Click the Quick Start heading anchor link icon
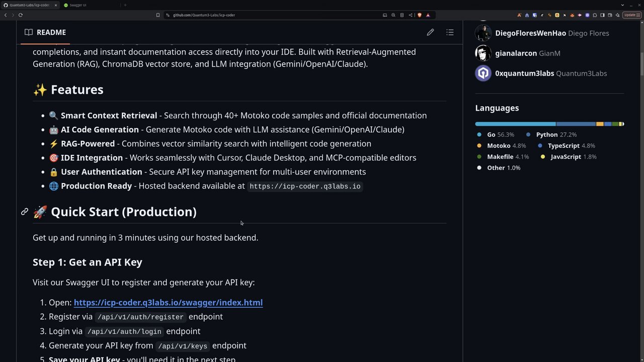 coord(25,212)
